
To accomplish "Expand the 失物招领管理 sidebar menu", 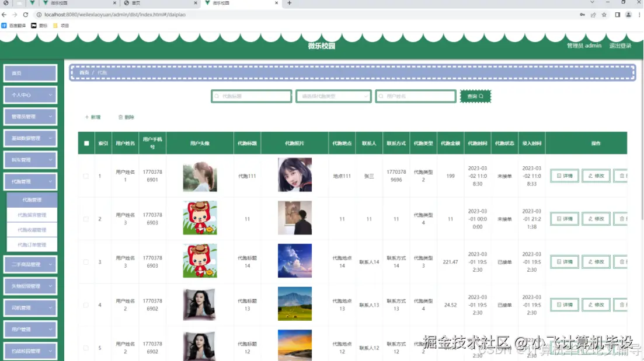I will click(x=30, y=286).
